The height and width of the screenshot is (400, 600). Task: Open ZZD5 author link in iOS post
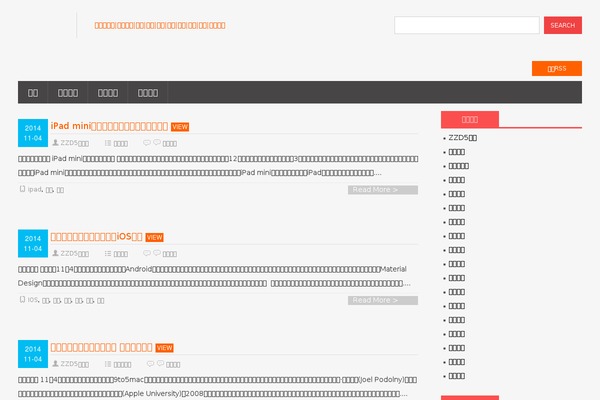click(x=75, y=254)
